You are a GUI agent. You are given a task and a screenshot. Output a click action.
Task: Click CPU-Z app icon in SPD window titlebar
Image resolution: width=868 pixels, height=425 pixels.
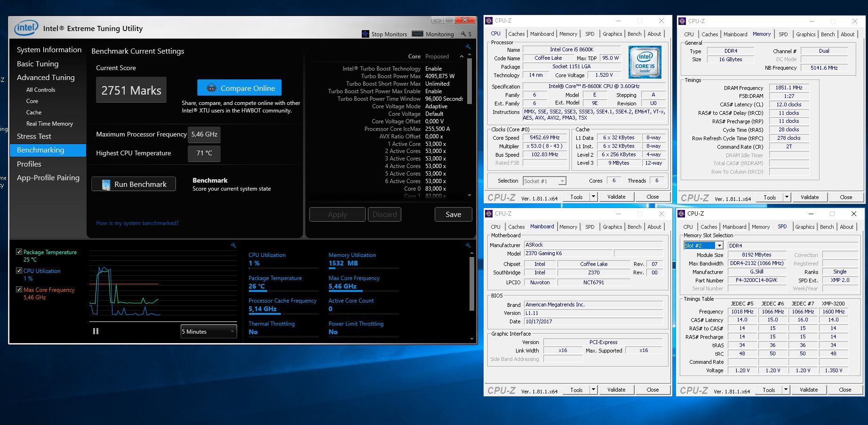pos(681,214)
